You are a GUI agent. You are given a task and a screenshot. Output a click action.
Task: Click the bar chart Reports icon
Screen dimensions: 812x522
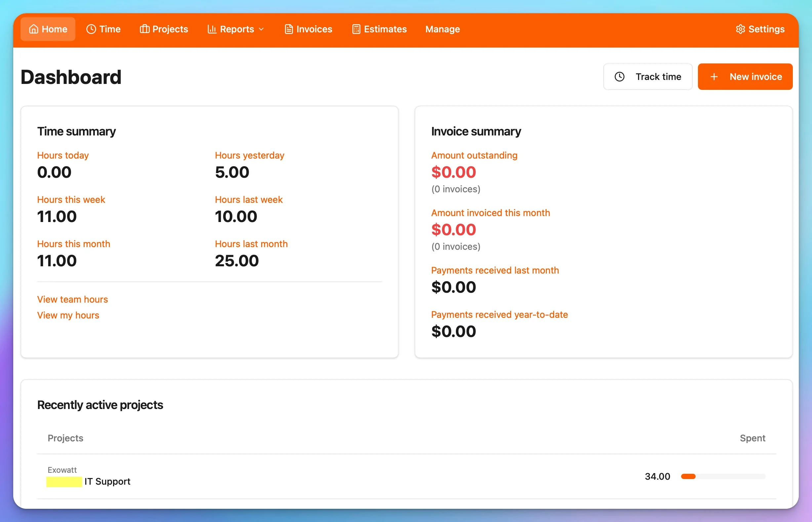[212, 29]
